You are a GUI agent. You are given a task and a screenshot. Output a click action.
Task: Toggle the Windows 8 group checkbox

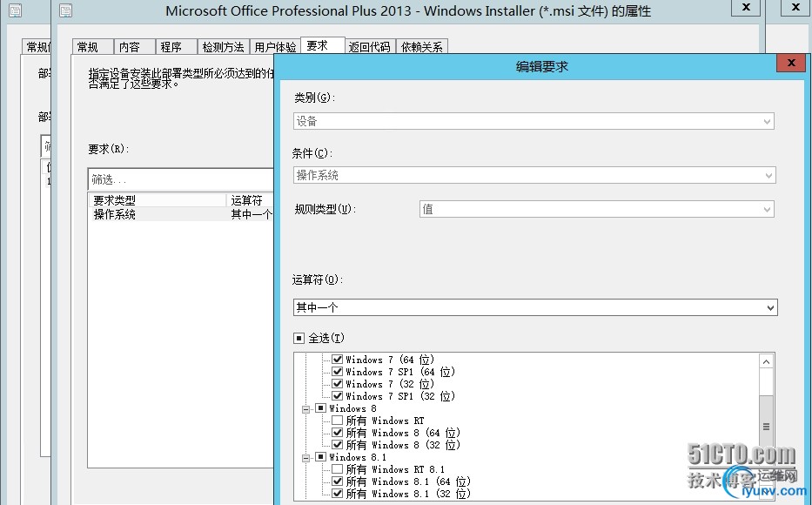[x=320, y=408]
